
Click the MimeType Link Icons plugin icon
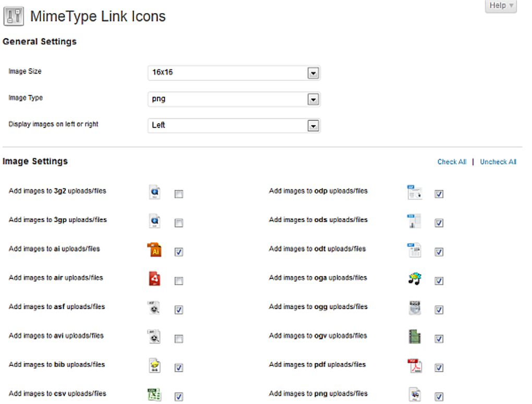pos(14,16)
